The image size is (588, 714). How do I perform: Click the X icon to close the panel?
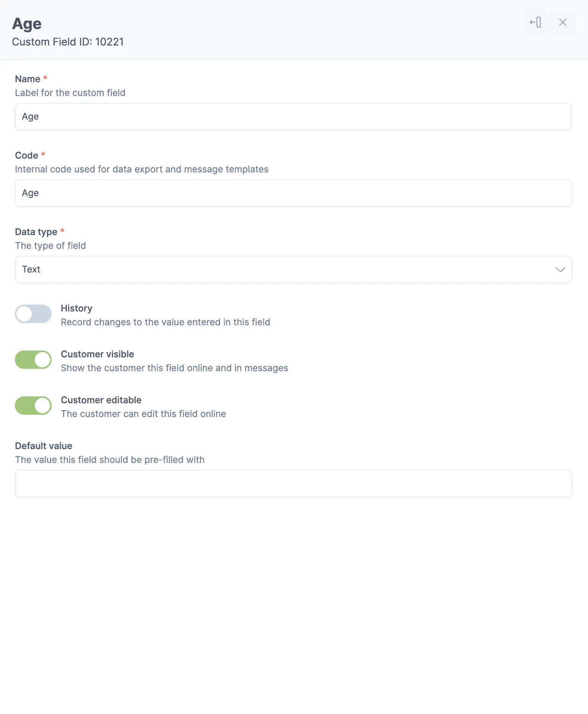[x=562, y=23]
